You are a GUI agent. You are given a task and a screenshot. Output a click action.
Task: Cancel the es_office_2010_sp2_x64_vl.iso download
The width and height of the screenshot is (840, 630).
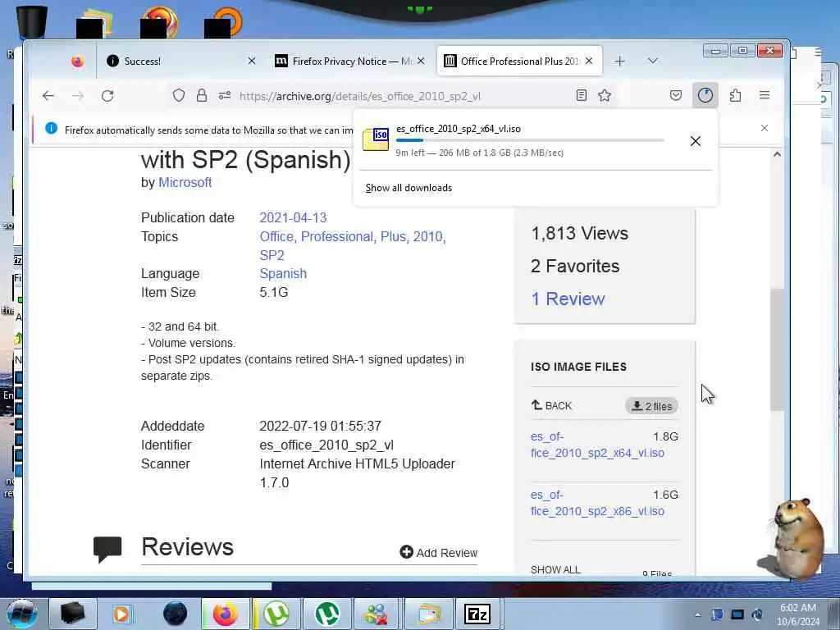point(696,141)
